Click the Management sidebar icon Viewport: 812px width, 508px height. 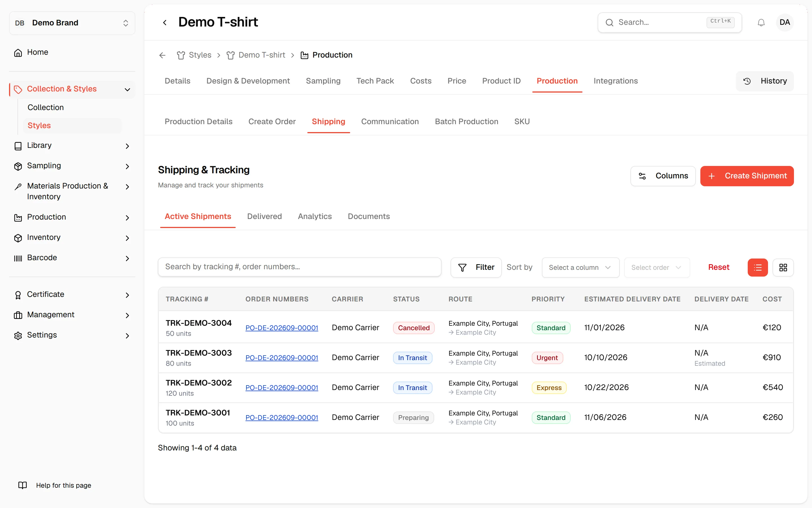pyautogui.click(x=18, y=315)
